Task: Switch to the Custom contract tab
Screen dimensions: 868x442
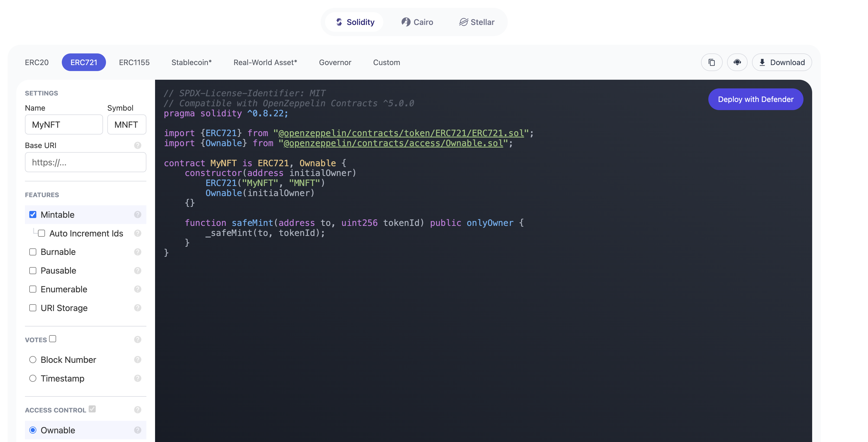Action: [x=386, y=62]
